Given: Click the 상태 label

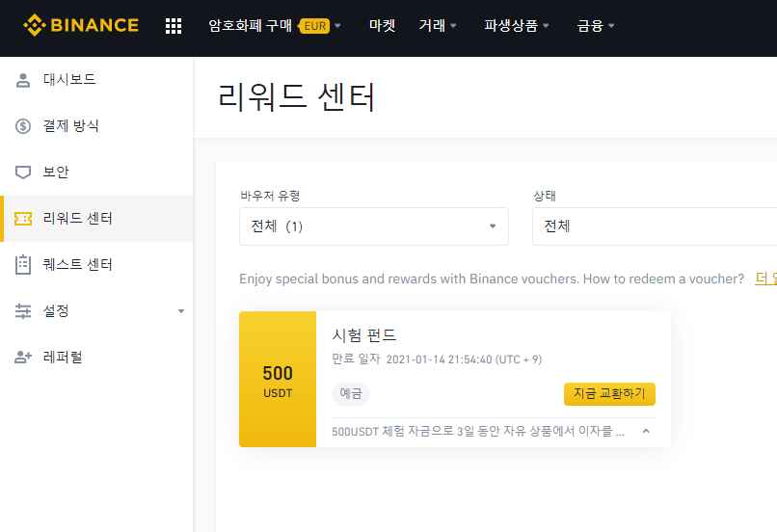Looking at the screenshot, I should point(544,196).
